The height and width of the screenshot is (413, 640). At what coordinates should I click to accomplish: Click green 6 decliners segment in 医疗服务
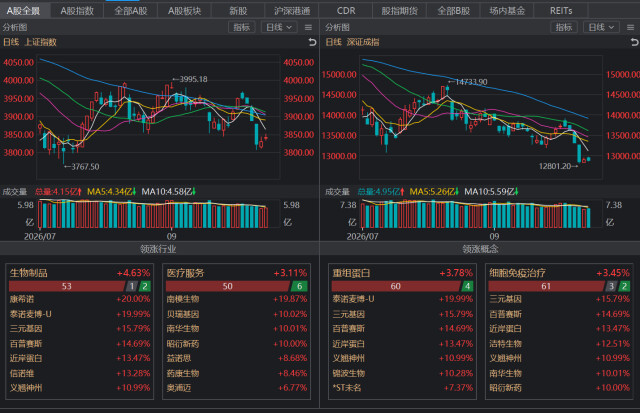(300, 286)
